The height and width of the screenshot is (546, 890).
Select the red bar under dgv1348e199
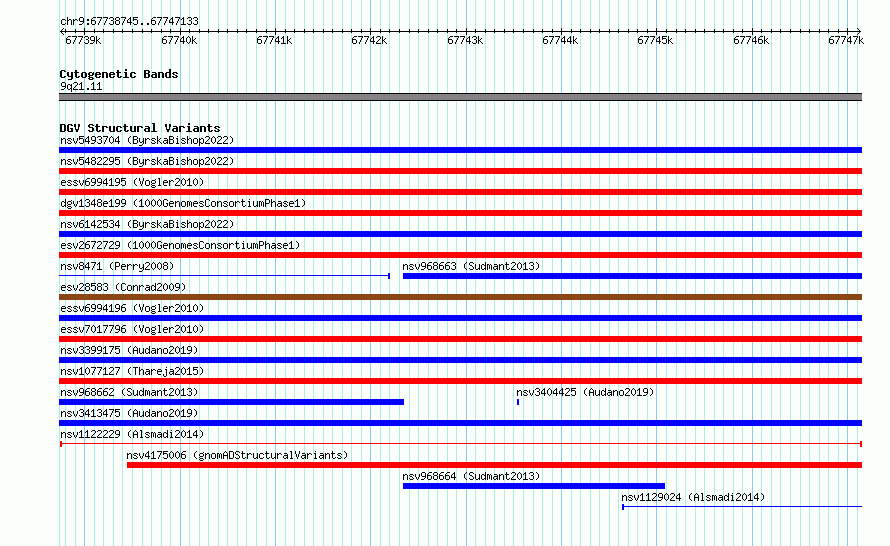coord(460,213)
